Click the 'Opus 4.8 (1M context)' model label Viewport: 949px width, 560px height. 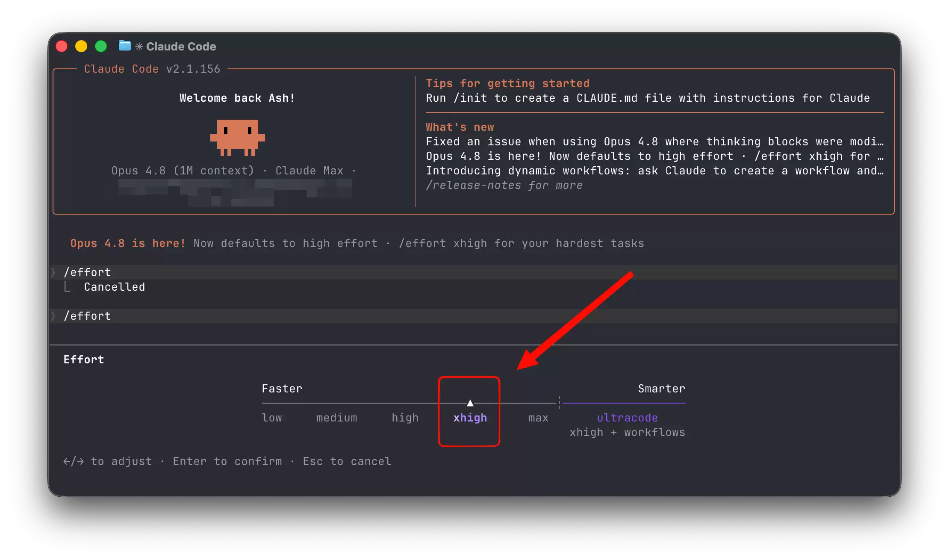click(183, 171)
